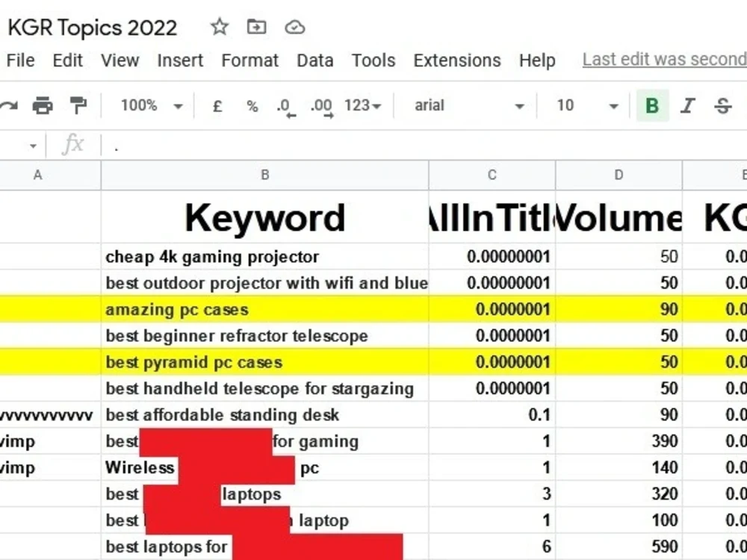The width and height of the screenshot is (747, 560).
Task: Toggle italic formatting button
Action: point(687,105)
